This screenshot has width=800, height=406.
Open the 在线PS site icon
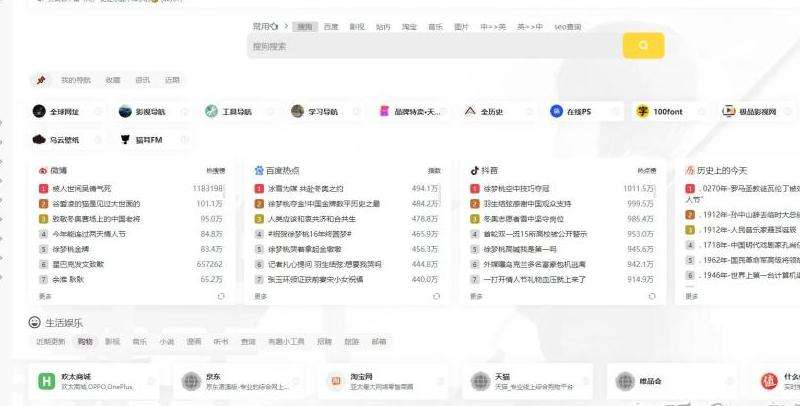tap(556, 111)
